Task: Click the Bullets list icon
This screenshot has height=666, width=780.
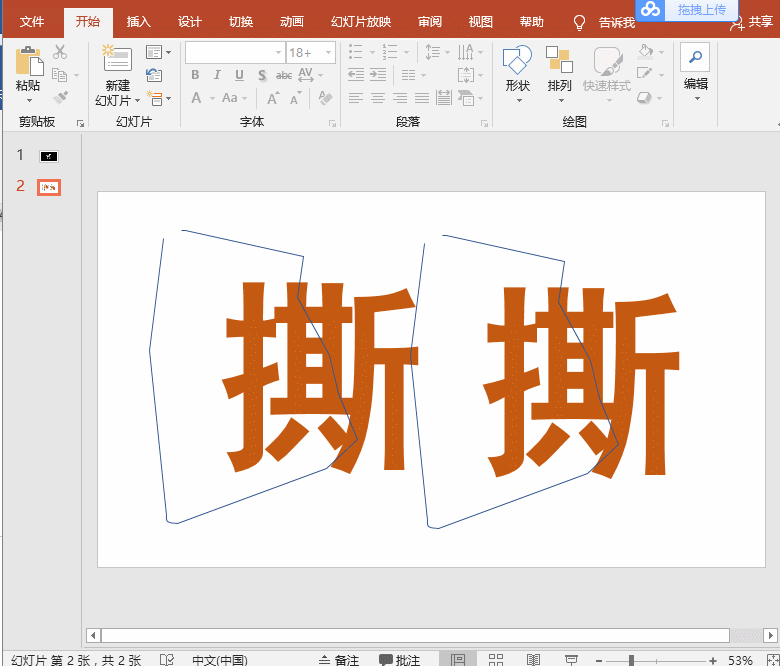Action: pos(356,51)
